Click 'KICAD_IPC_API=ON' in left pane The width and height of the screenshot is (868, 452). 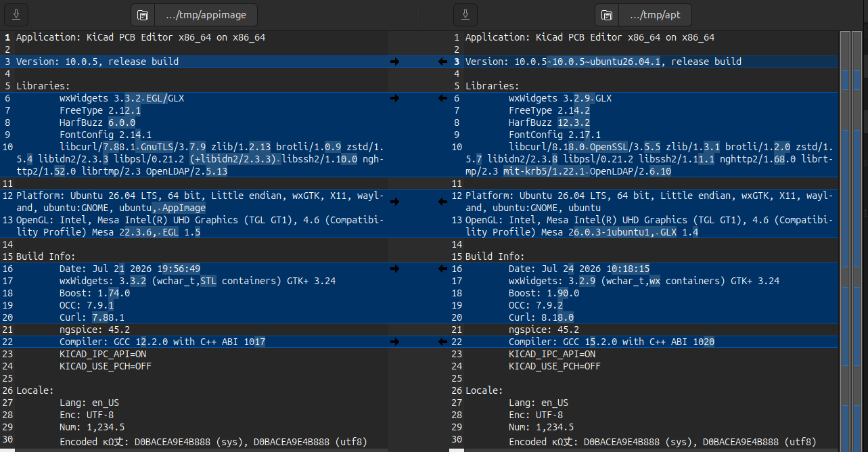tap(103, 354)
